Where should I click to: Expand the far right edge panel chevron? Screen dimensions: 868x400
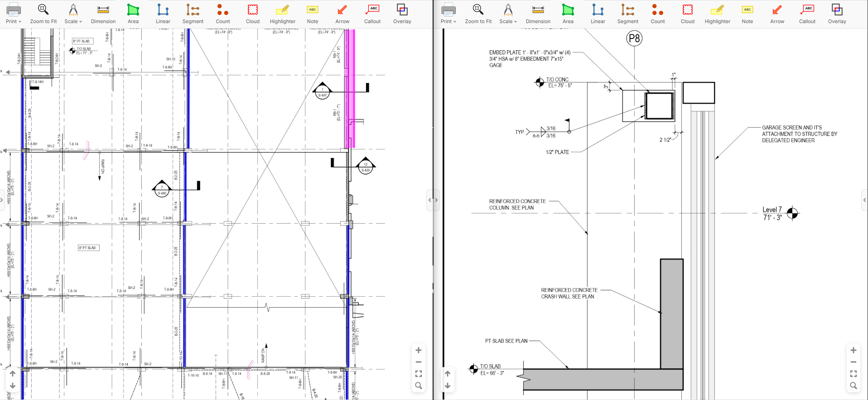click(x=864, y=200)
